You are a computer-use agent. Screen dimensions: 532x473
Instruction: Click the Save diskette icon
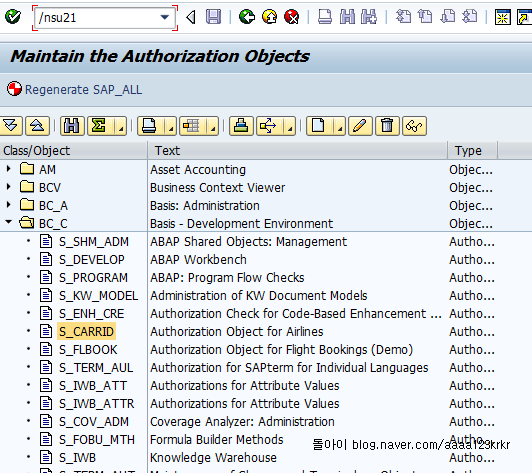pos(213,17)
